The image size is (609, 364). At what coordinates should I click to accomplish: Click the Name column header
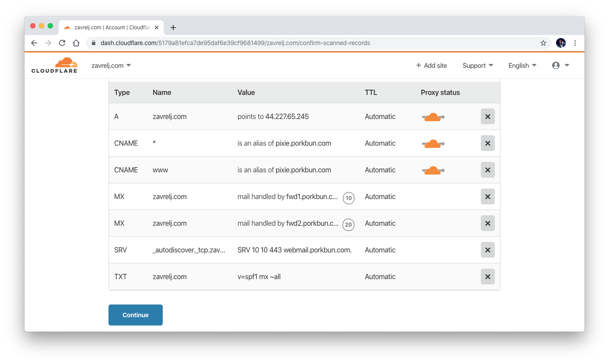coord(162,92)
